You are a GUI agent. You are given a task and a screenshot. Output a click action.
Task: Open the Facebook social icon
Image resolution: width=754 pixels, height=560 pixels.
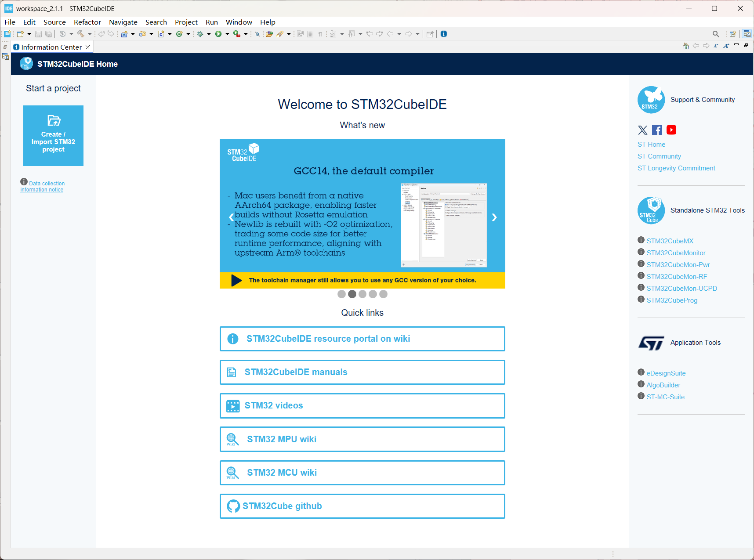[x=657, y=130]
